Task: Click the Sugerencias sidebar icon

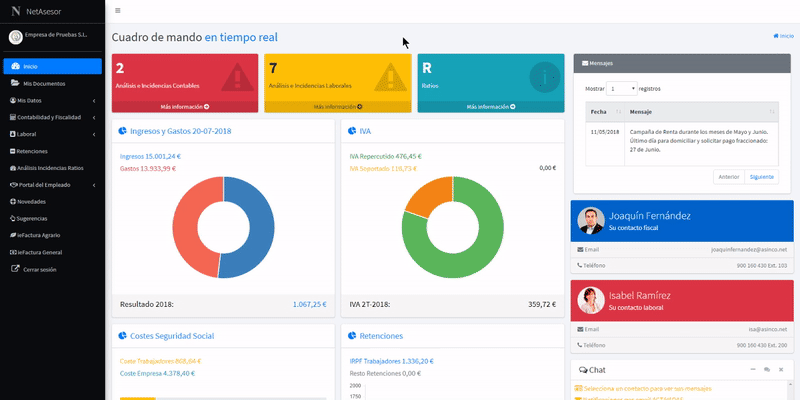Action: pos(11,218)
